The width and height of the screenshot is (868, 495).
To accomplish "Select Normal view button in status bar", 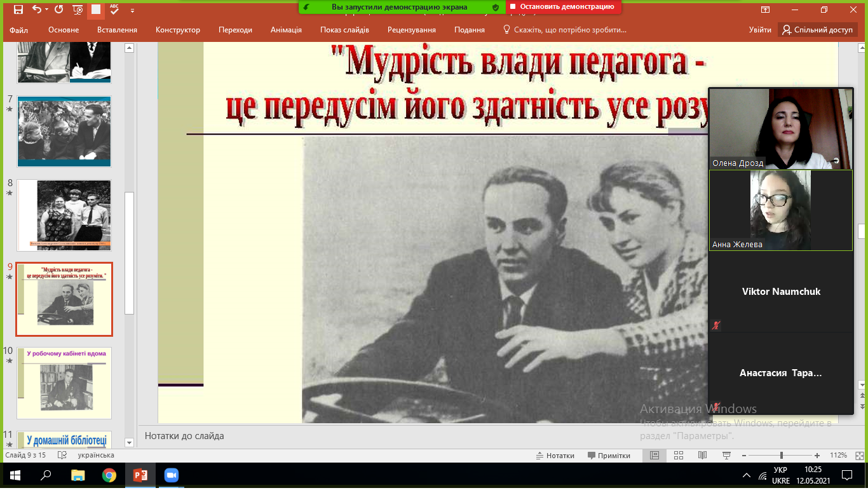I will (x=654, y=456).
